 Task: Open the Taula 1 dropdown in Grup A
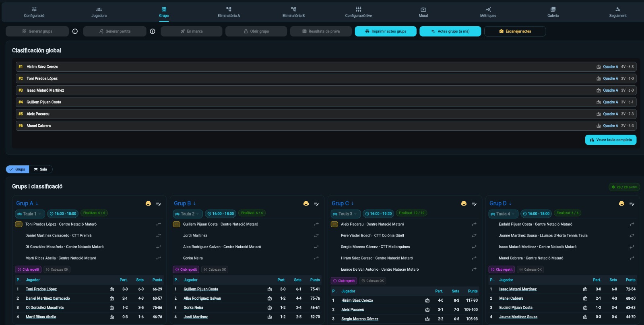pos(30,214)
